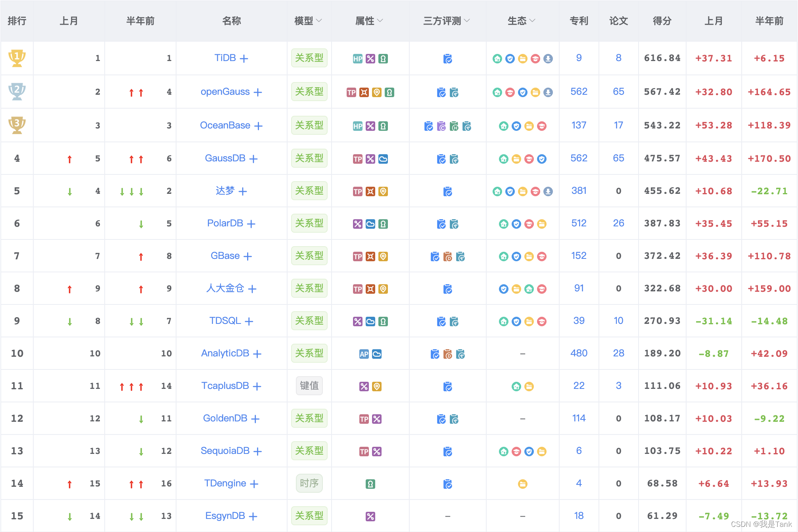Image resolution: width=798 pixels, height=532 pixels.
Task: Open TiDB paper count 8
Action: tap(619, 58)
